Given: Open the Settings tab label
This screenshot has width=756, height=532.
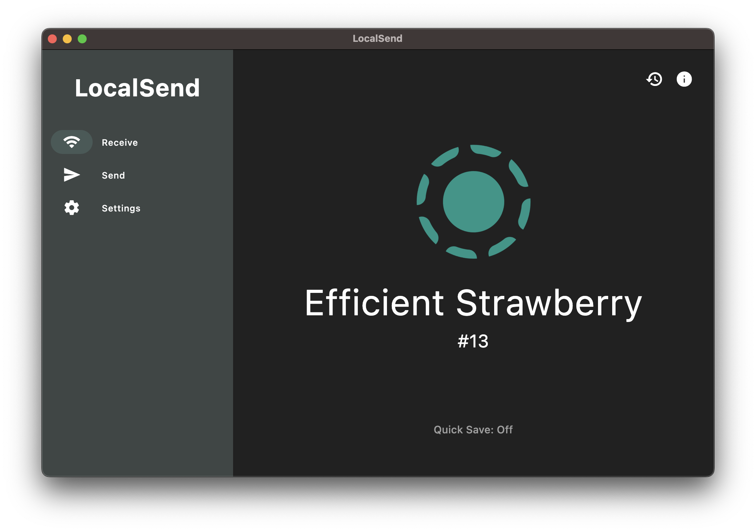Looking at the screenshot, I should click(x=121, y=208).
